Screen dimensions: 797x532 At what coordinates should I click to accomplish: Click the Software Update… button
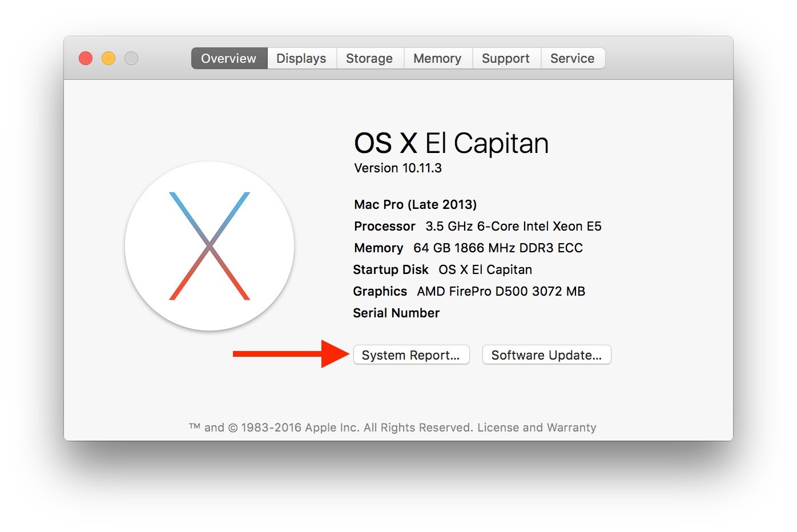pos(546,355)
